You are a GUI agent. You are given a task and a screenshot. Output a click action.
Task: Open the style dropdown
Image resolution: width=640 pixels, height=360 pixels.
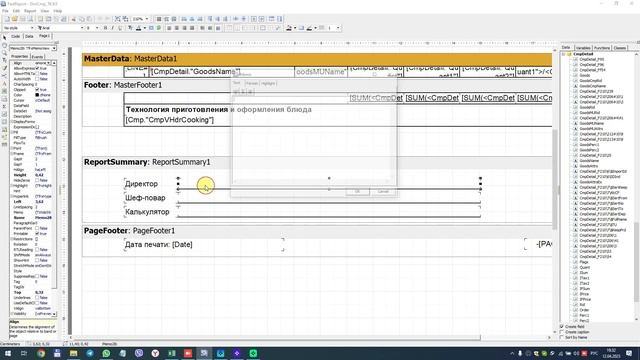click(x=32, y=28)
